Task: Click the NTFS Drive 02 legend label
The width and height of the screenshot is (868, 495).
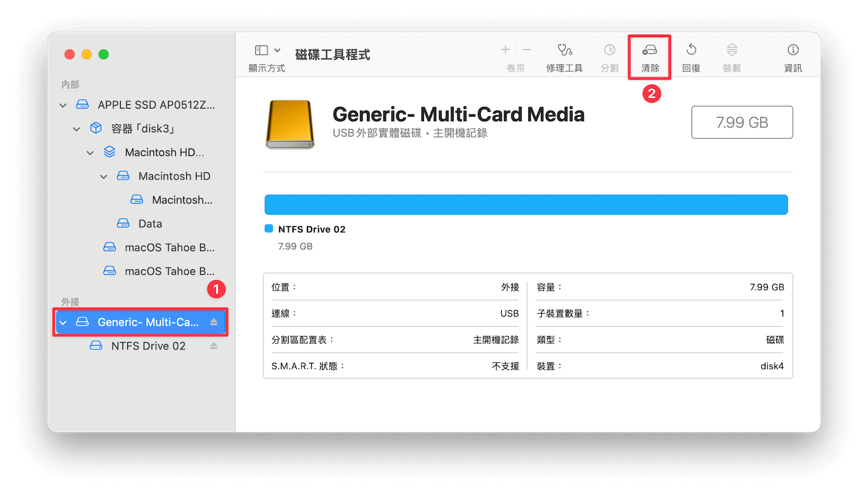Action: (x=312, y=229)
